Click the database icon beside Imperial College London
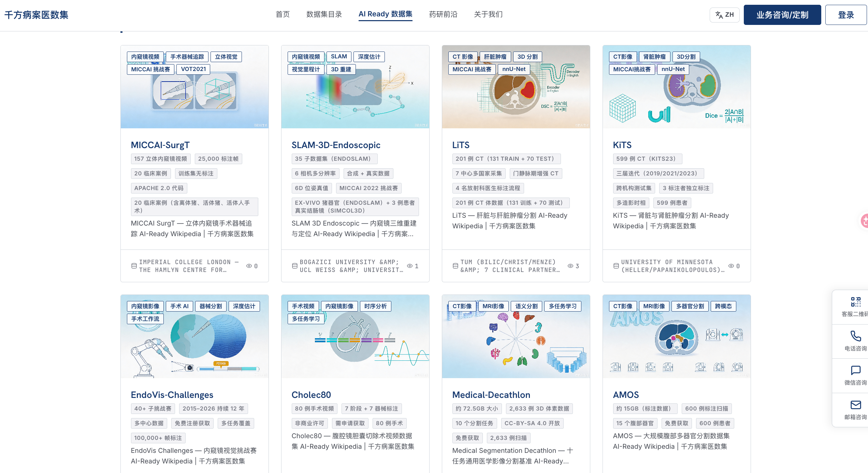This screenshot has width=868, height=473. coord(134,266)
